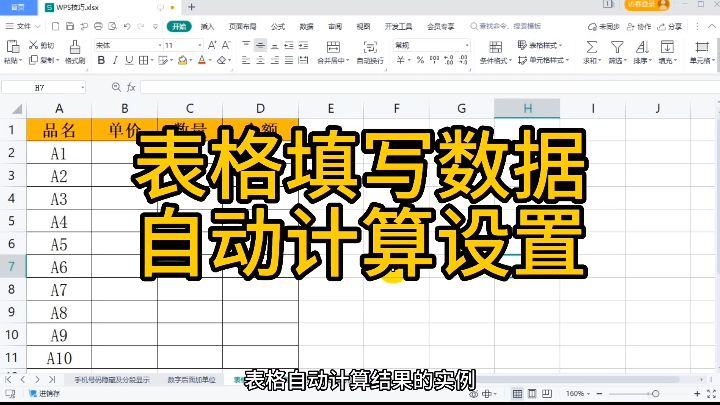Screen dimensions: 720x405
Task: Click the Print Preview icon
Action: (x=112, y=26)
